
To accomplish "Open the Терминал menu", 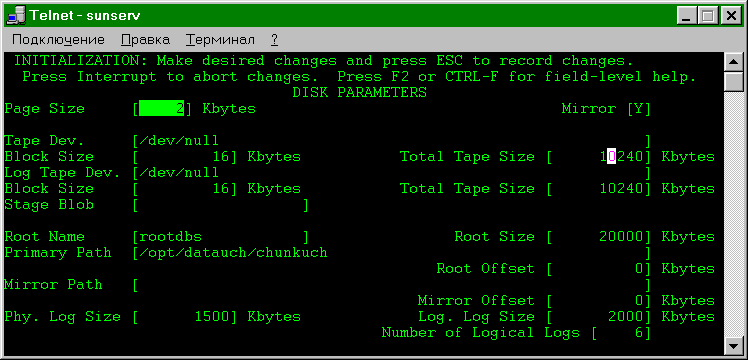I will [220, 40].
